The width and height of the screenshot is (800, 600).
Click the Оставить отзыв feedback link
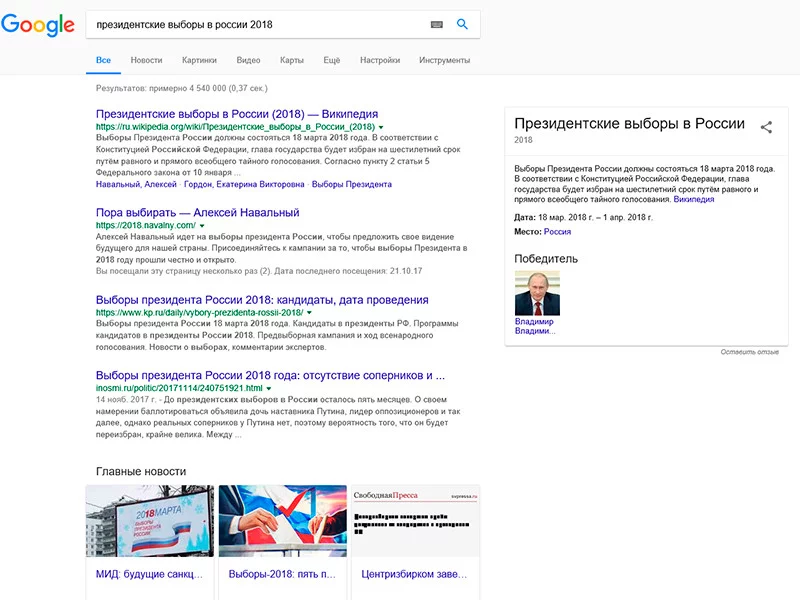click(749, 352)
